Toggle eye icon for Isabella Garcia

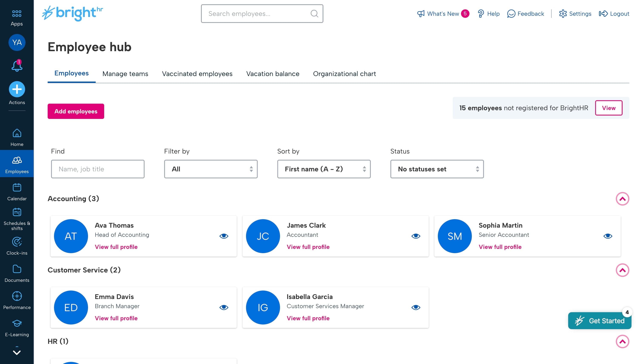(x=416, y=307)
